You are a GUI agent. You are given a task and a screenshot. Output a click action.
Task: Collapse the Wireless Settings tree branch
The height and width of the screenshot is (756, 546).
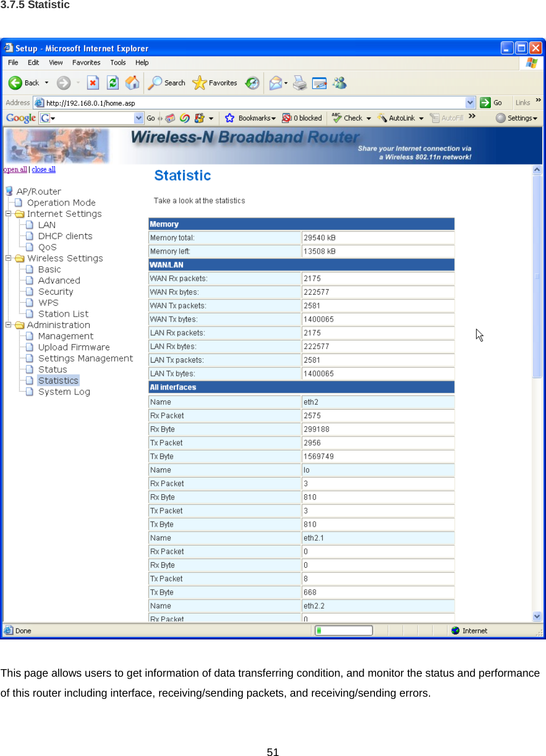point(8,258)
